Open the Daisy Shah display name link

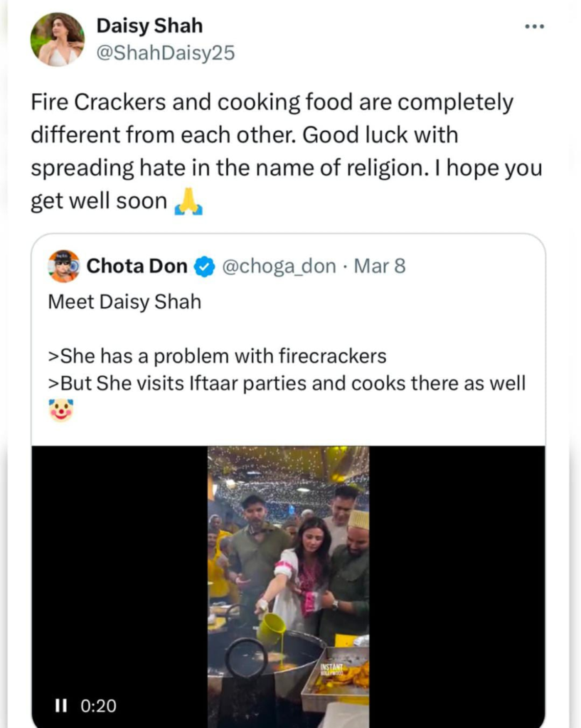(149, 26)
